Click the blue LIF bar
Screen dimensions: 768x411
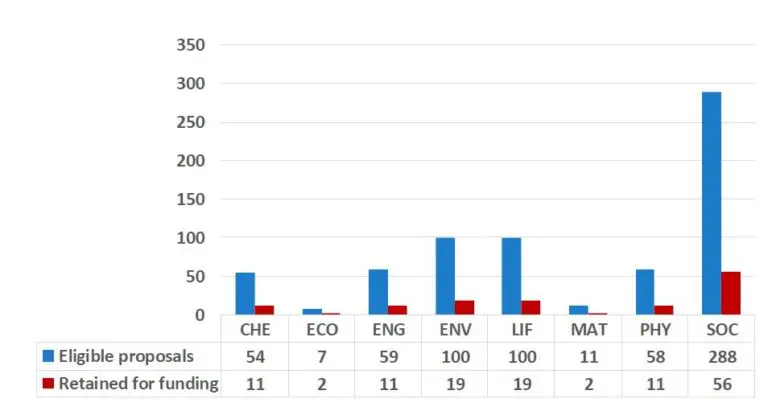tap(511, 276)
